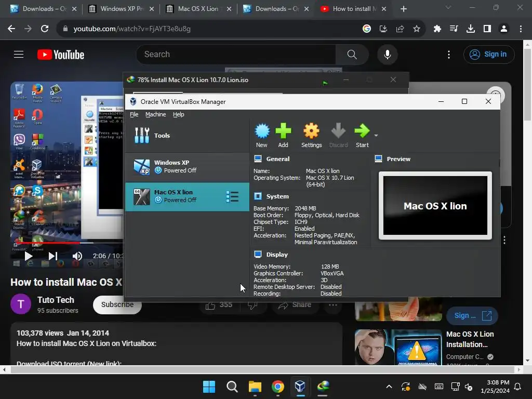Switch to Mac OS X Lion browser tab
Screen dimensions: 532x399
point(198,9)
